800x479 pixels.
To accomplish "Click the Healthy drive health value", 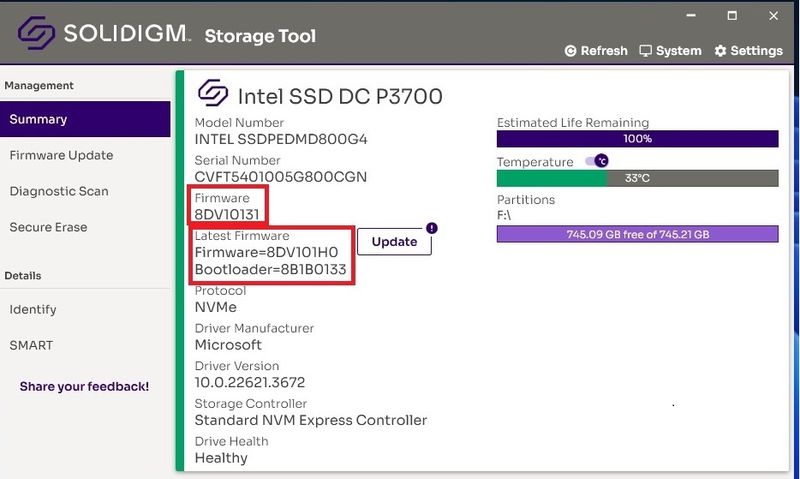I will 221,458.
